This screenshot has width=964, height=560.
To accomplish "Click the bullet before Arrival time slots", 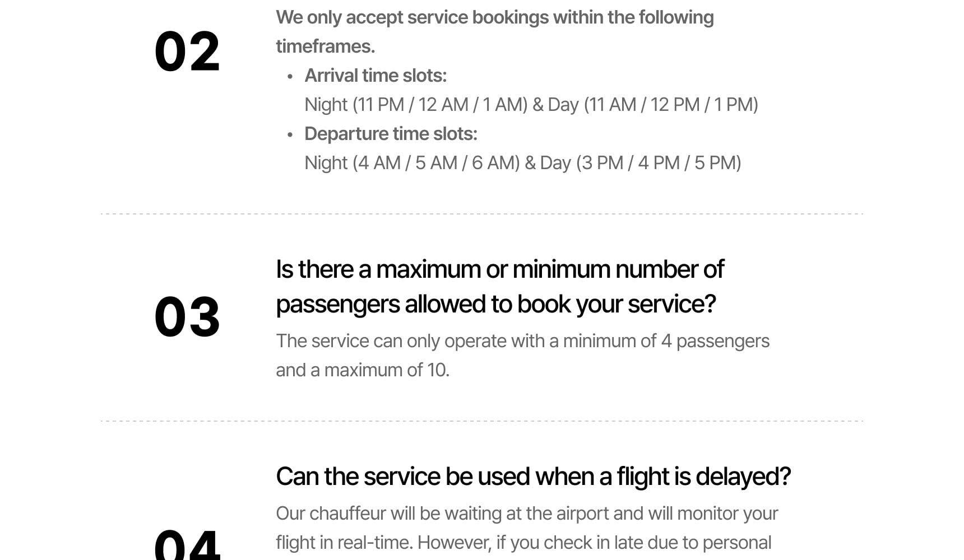I will pyautogui.click(x=290, y=77).
